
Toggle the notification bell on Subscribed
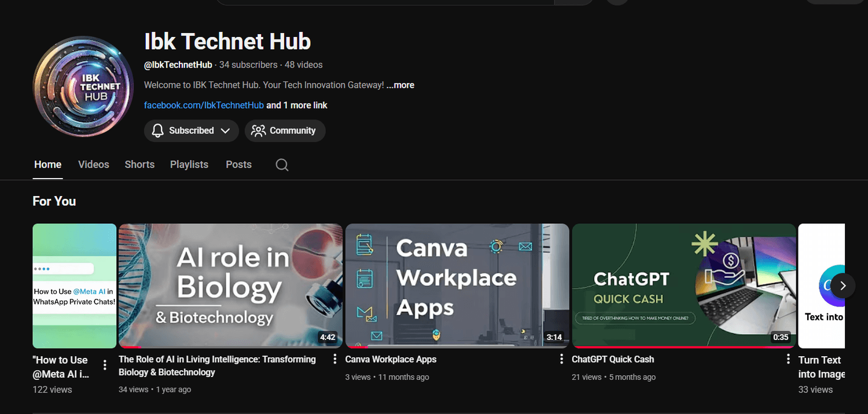[157, 131]
